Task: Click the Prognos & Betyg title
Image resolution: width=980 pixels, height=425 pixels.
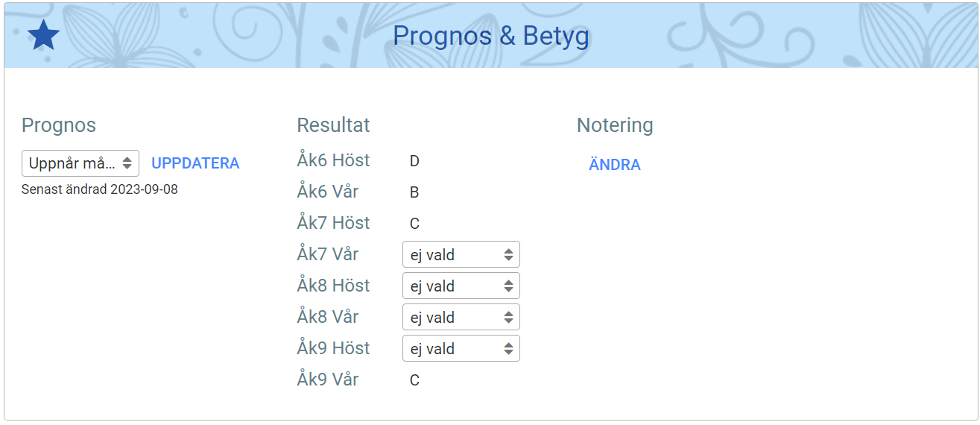Action: 490,36
